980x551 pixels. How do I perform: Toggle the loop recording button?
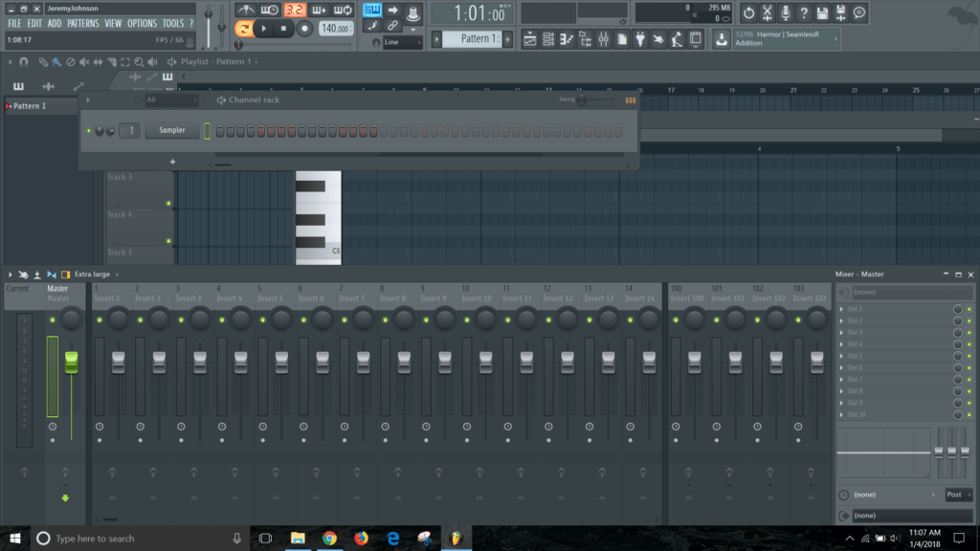click(344, 10)
